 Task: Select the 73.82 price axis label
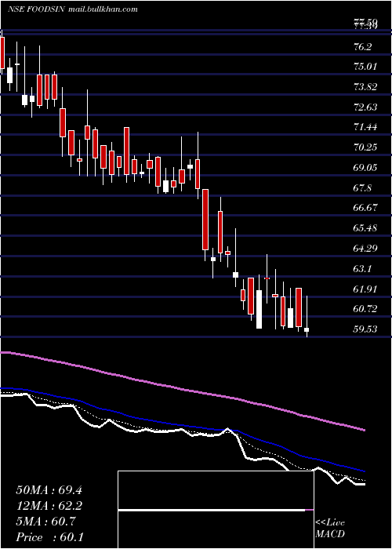pos(365,87)
